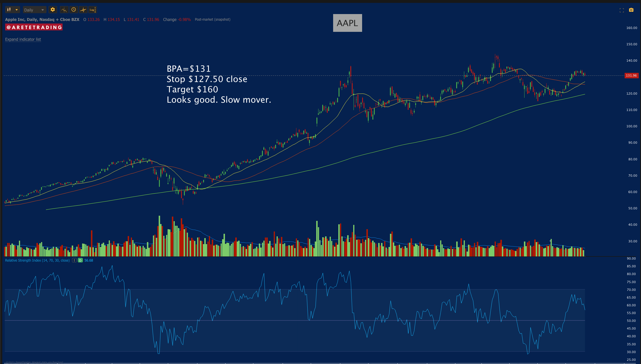
Task: Click Expand indicator list link
Action: [x=23, y=39]
